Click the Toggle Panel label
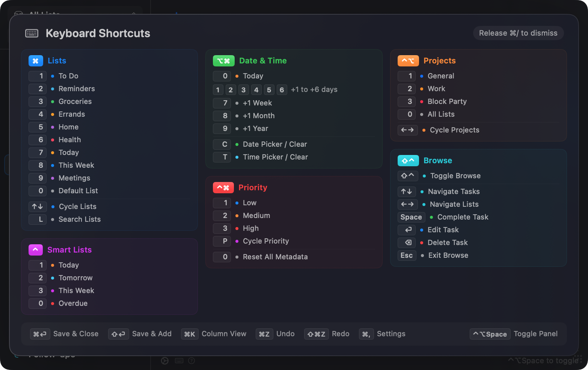 point(535,334)
